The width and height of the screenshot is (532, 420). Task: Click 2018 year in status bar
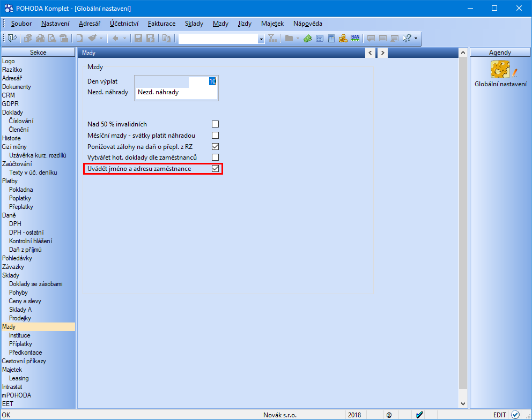point(354,415)
